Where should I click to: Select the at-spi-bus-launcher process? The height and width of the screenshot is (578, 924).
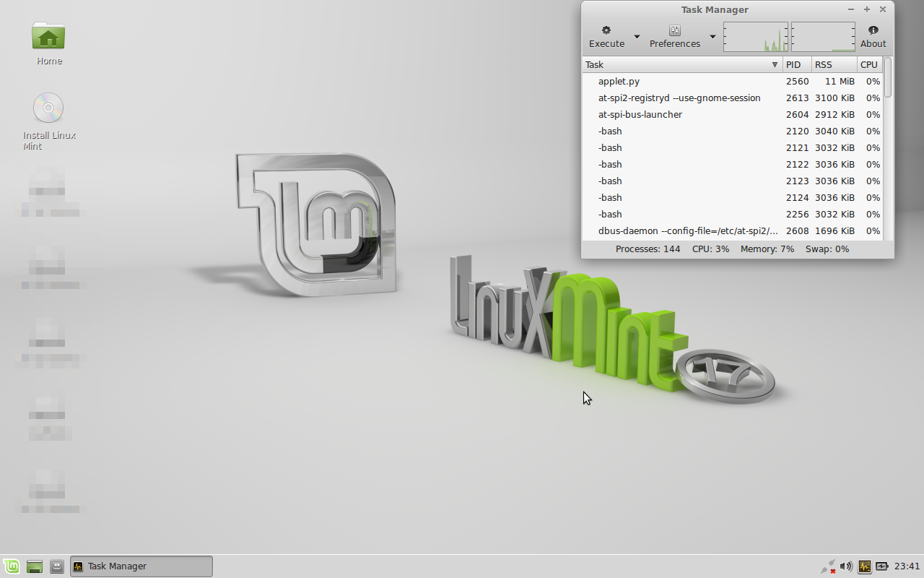[x=733, y=115]
